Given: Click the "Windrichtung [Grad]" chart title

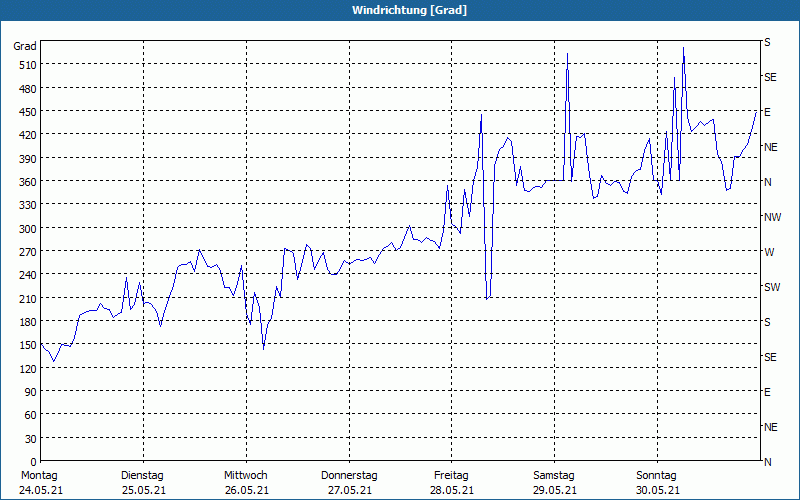Looking at the screenshot, I should [x=400, y=10].
